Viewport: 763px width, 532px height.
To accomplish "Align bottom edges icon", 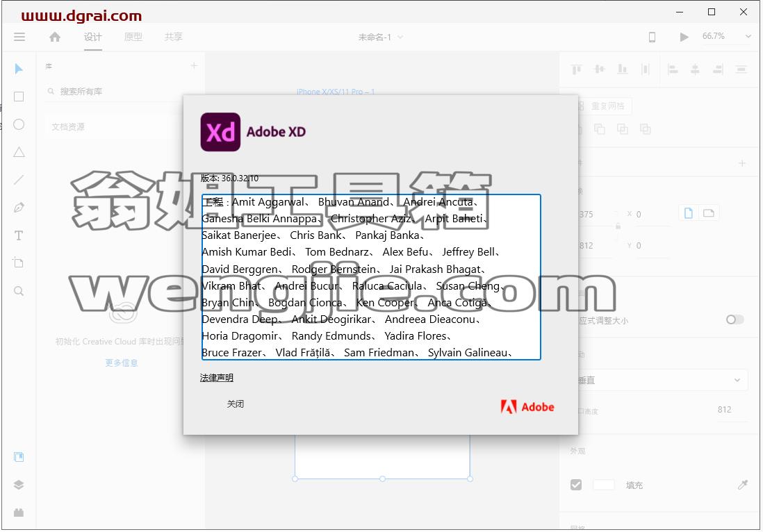I will coord(623,69).
